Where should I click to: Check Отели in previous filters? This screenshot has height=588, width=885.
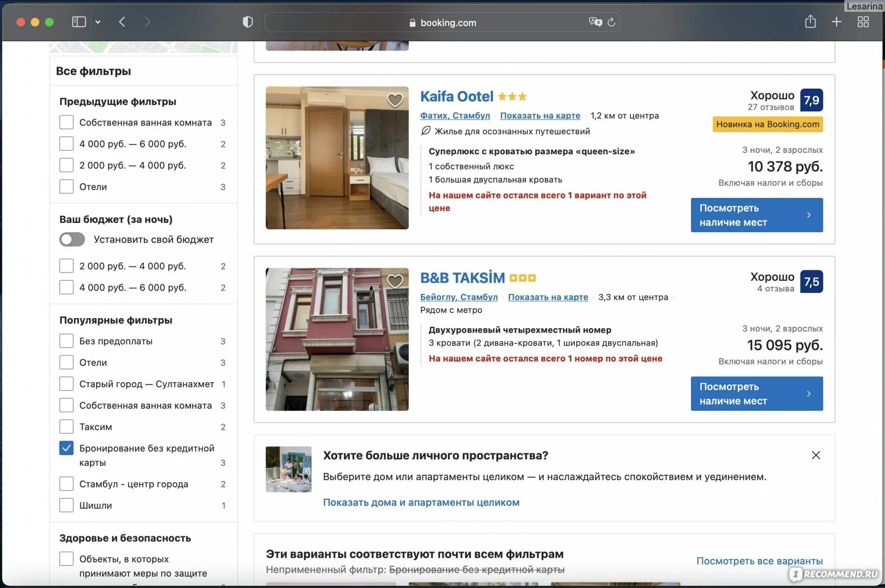coord(66,187)
